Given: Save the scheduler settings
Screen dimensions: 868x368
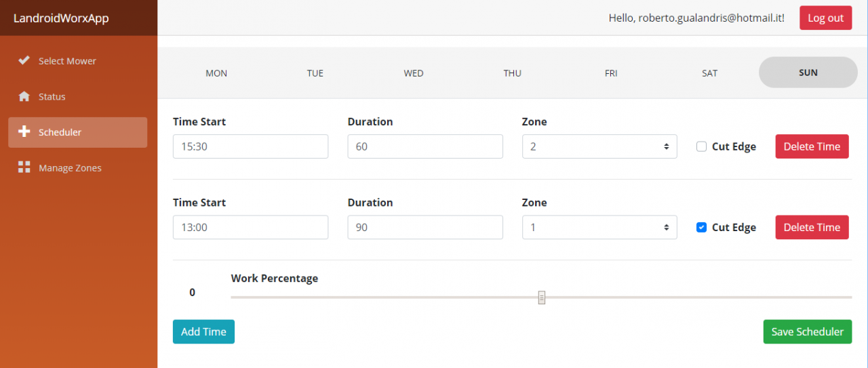Looking at the screenshot, I should [807, 331].
